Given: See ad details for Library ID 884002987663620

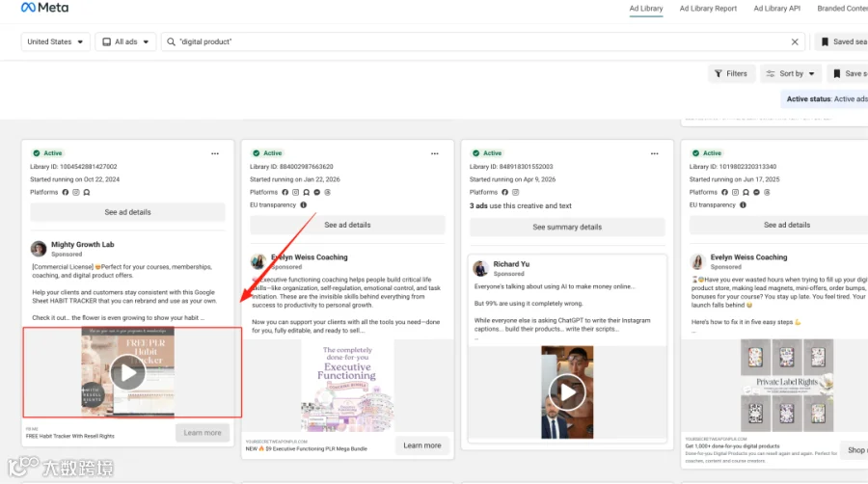Looking at the screenshot, I should (347, 226).
